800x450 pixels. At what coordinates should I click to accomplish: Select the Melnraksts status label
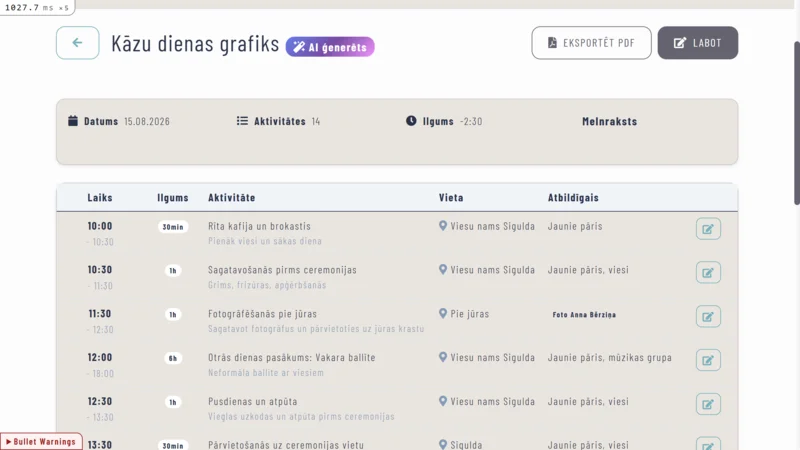[x=610, y=121]
